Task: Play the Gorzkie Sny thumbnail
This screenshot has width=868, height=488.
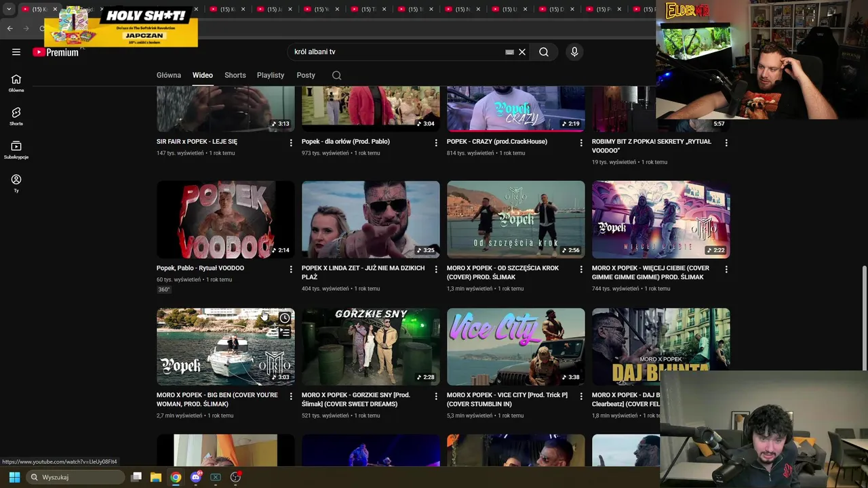Action: (371, 346)
